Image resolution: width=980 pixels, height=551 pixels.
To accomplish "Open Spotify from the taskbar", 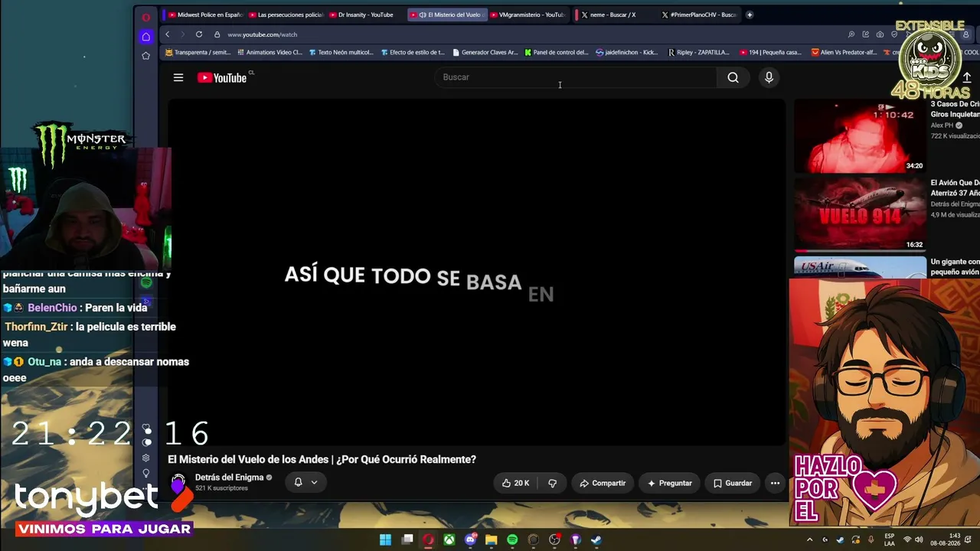I will 512,540.
